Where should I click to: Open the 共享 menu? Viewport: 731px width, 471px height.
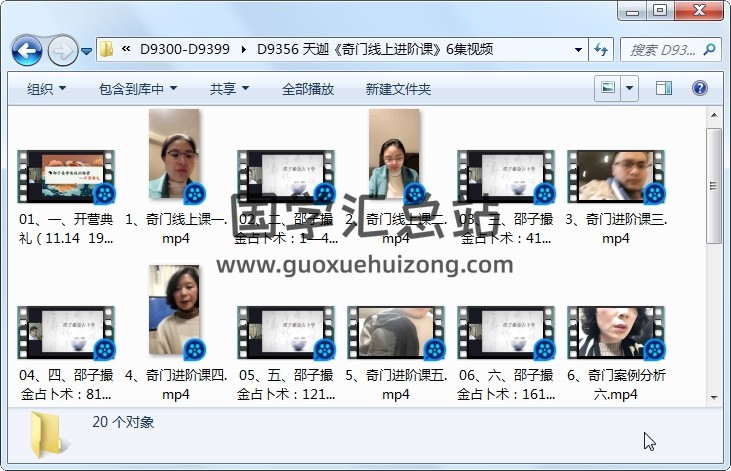(x=229, y=89)
